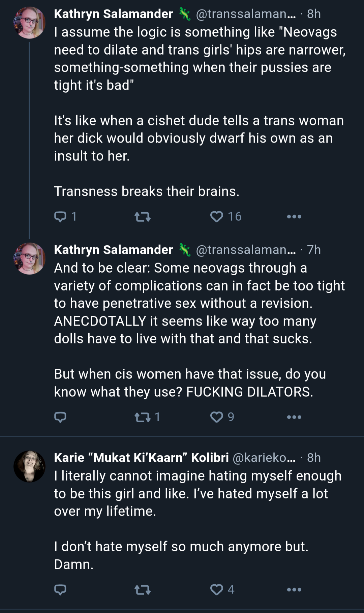Open the @karieko... handle link
This screenshot has width=364, height=613.
point(264,458)
